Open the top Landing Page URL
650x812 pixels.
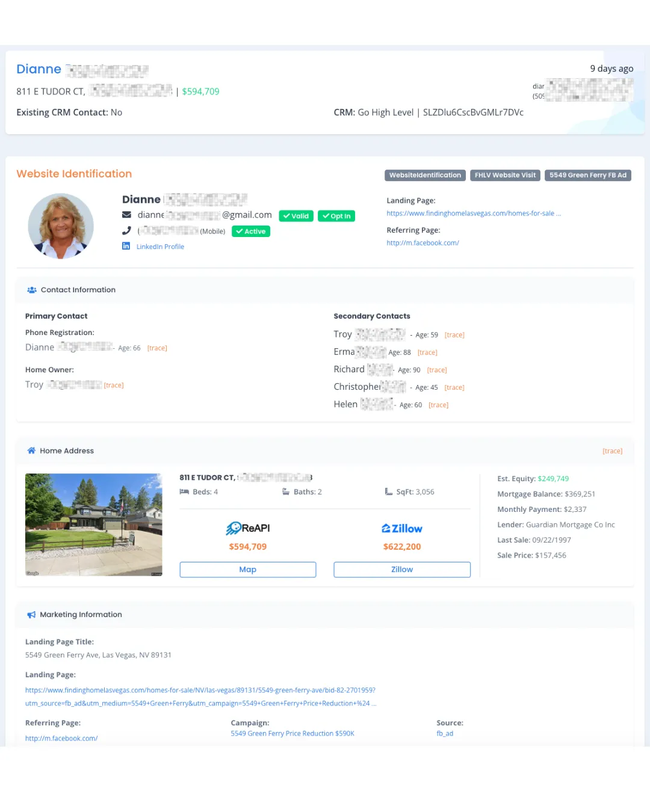click(474, 214)
